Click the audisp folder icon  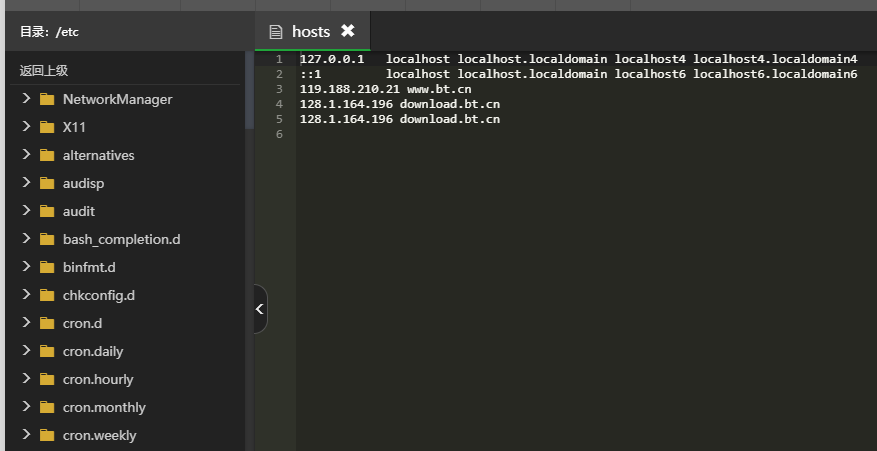[47, 183]
